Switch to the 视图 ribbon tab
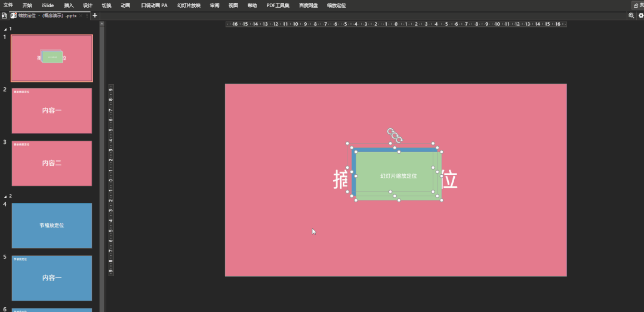This screenshot has height=312, width=644. (x=233, y=5)
